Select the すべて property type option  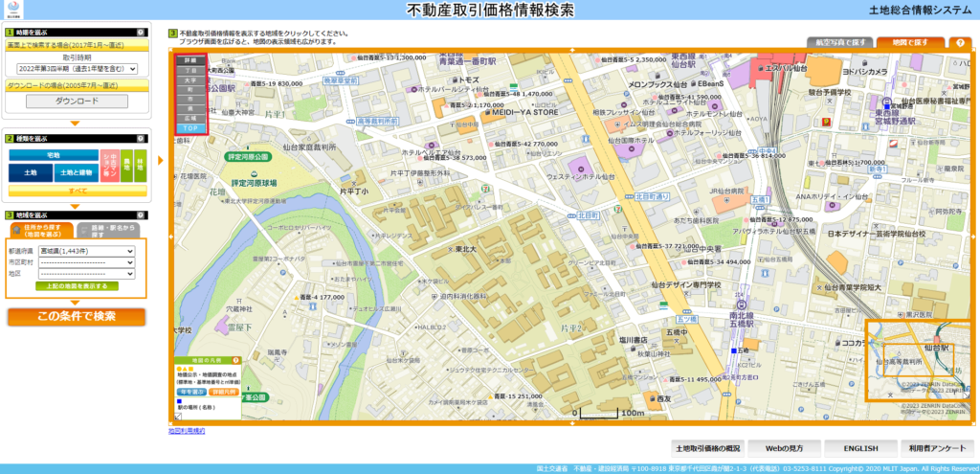78,191
